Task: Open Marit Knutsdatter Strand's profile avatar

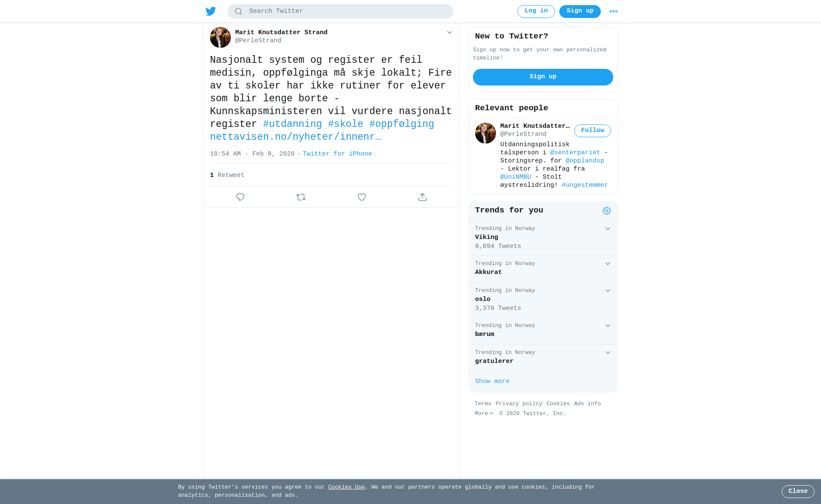Action: coord(220,37)
